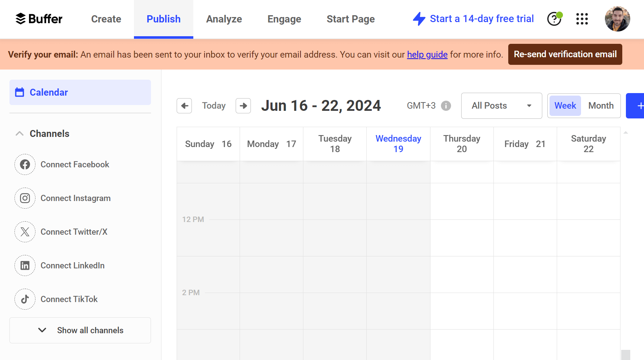Jump to Today
The height and width of the screenshot is (360, 644).
(214, 106)
